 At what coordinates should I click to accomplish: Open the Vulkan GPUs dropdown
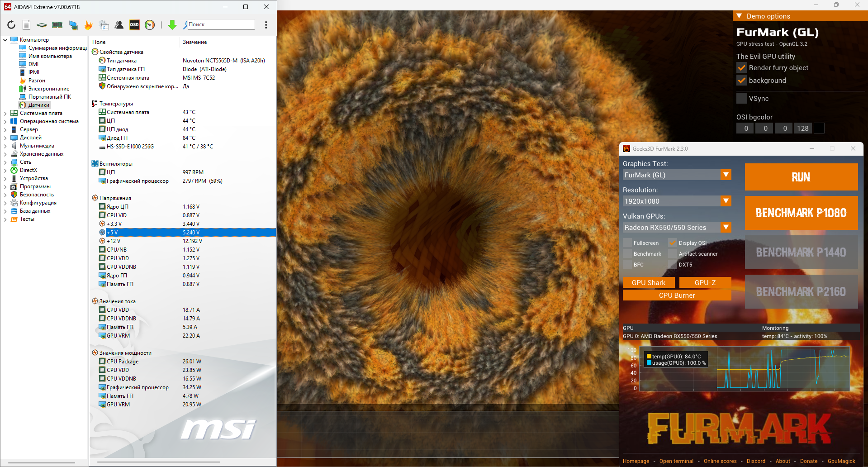pyautogui.click(x=677, y=227)
